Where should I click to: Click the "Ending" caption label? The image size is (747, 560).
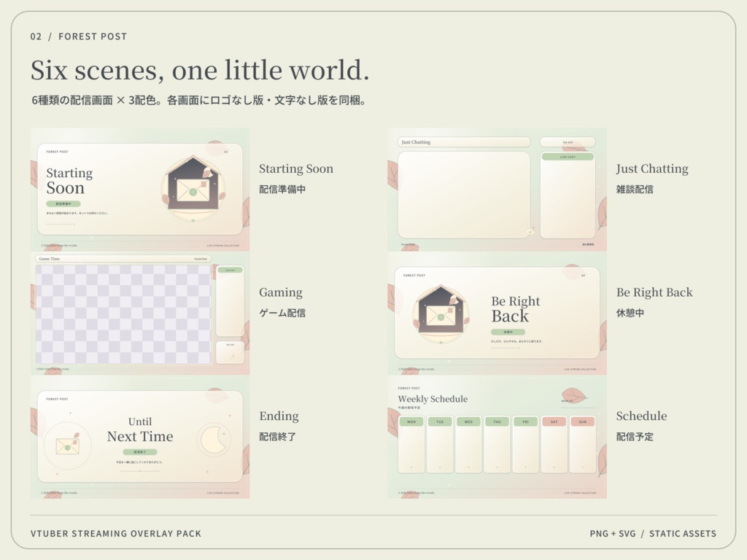[x=279, y=416]
